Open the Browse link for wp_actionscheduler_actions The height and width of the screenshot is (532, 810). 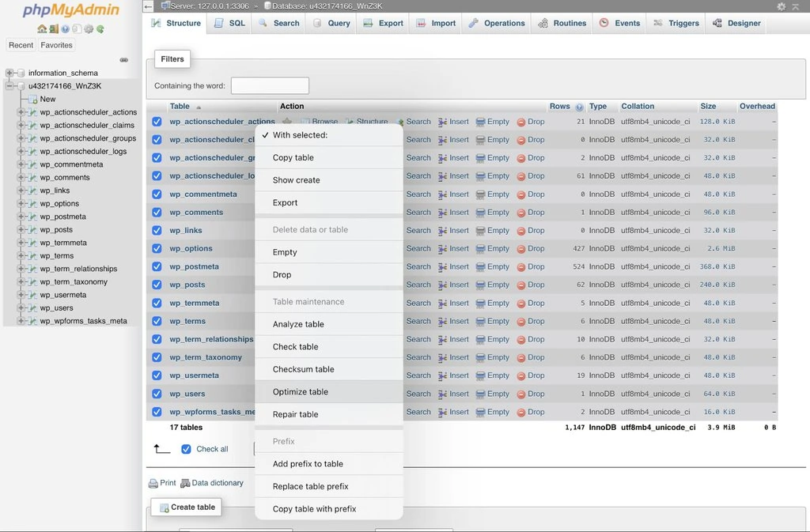coord(324,121)
